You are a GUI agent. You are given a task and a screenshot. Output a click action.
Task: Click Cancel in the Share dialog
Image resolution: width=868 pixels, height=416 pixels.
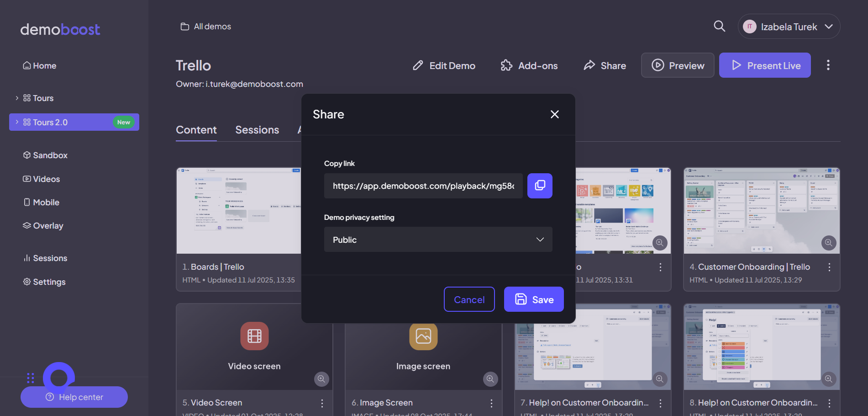pos(469,299)
